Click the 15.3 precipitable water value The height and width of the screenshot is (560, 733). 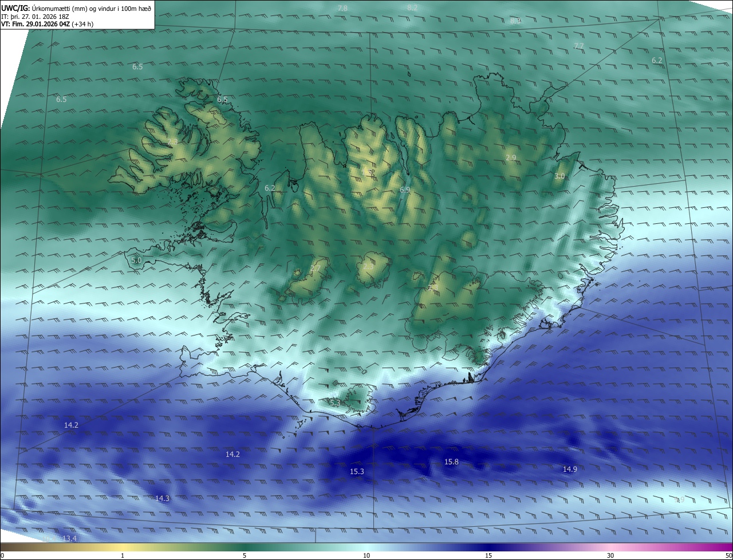pos(356,471)
